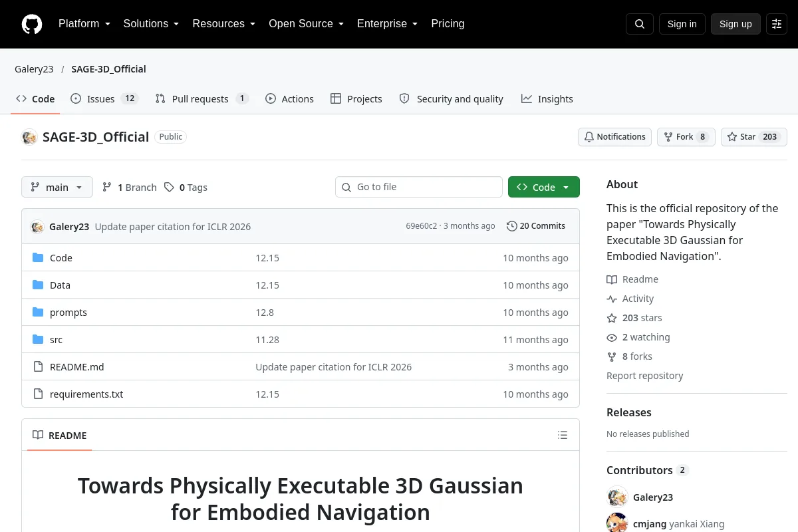This screenshot has height=532, width=798.
Task: Switch to the Issues tab
Action: pos(104,99)
